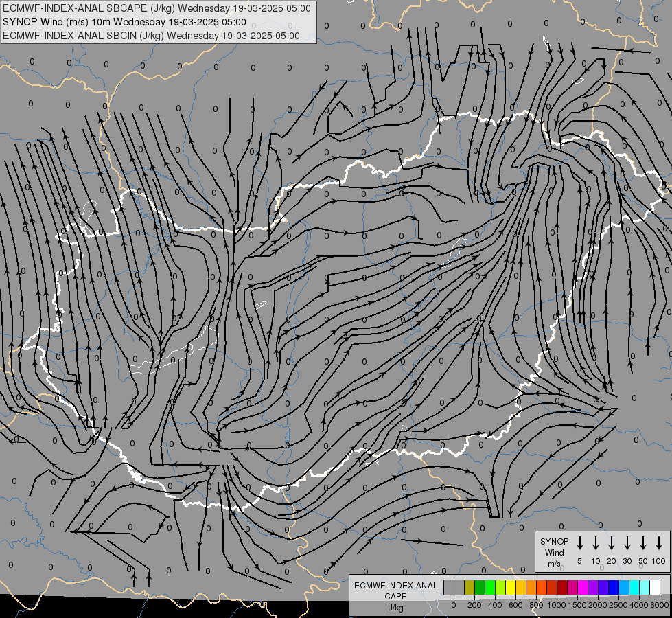Screen dimensions: 672x618
Task: Click the wind arrow above 10
Action: [595, 543]
